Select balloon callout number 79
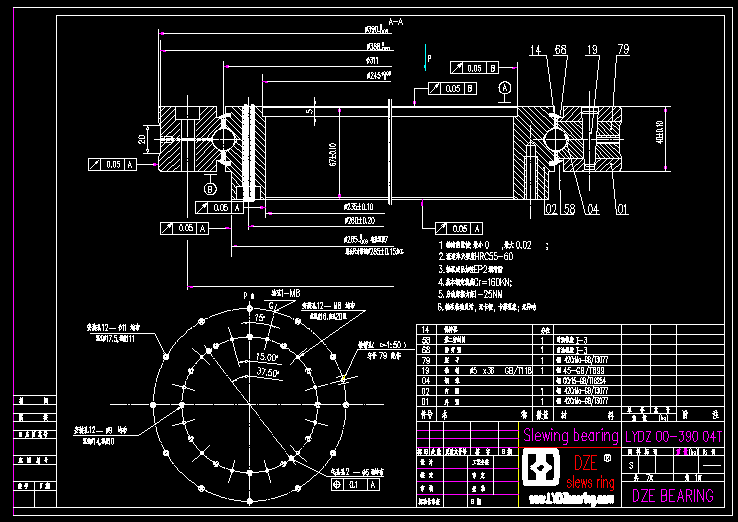This screenshot has height=522, width=738. point(623,49)
